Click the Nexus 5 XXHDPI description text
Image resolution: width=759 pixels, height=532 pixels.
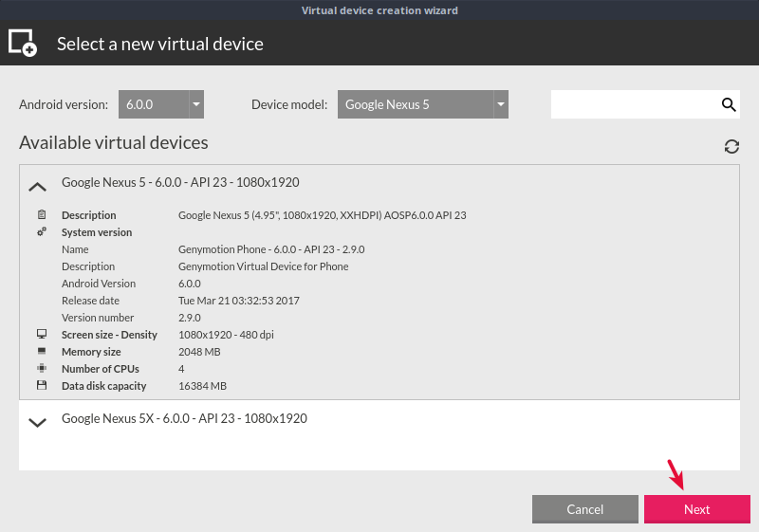[323, 215]
